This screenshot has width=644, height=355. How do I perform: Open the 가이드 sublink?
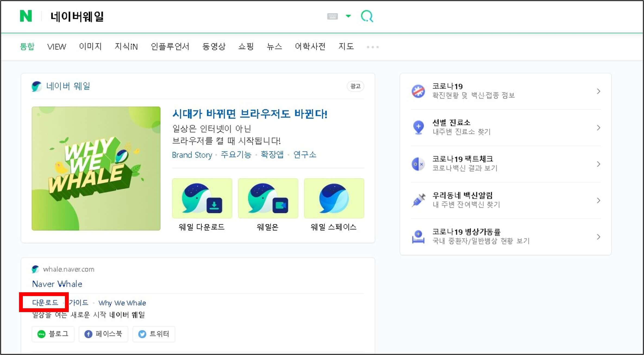coord(78,302)
